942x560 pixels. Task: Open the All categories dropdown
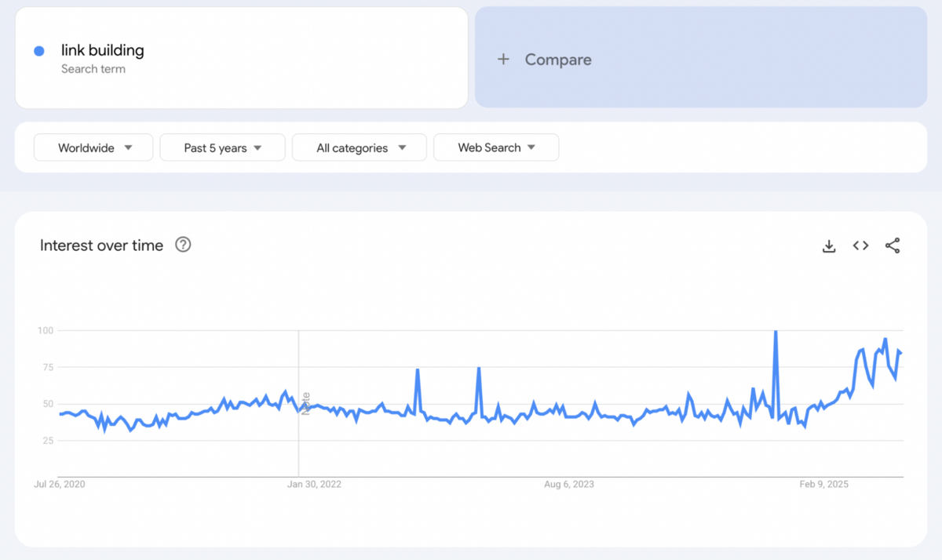coord(359,147)
